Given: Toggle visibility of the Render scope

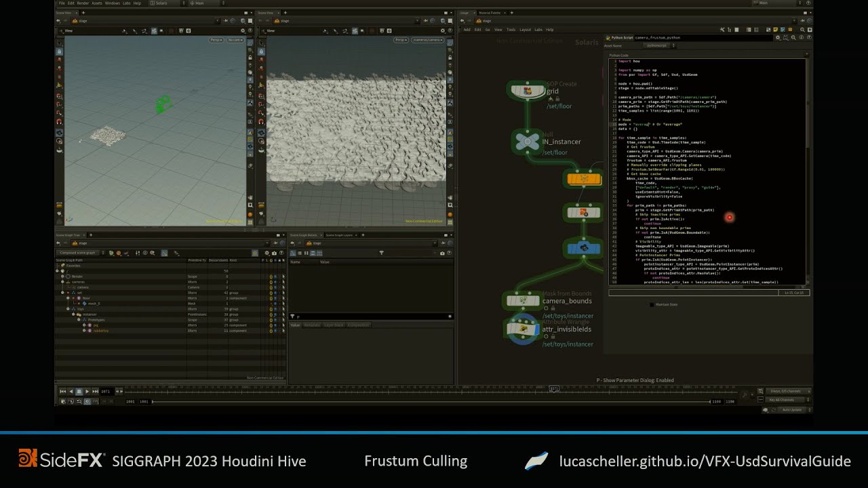Looking at the screenshot, I should pos(275,277).
